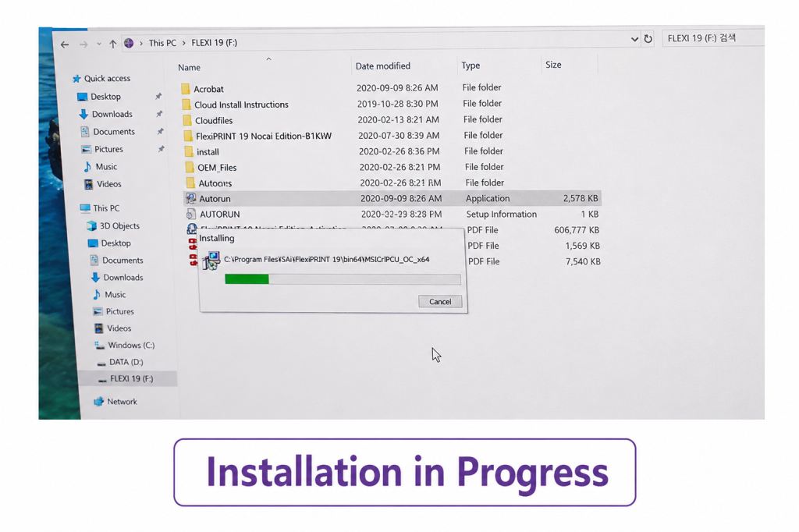The height and width of the screenshot is (532, 799).
Task: Click the Back navigation arrow
Action: 65,44
